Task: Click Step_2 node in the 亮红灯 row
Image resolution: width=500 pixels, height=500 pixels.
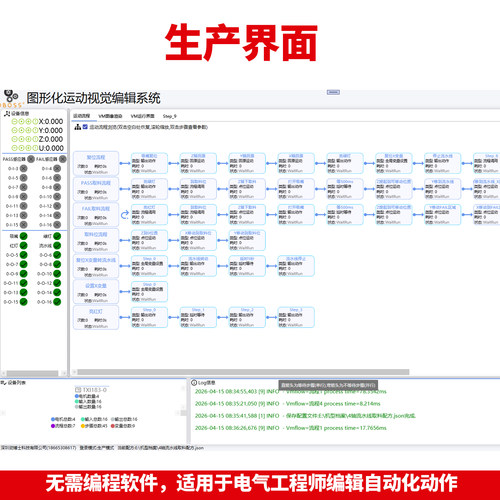Action: click(x=247, y=317)
